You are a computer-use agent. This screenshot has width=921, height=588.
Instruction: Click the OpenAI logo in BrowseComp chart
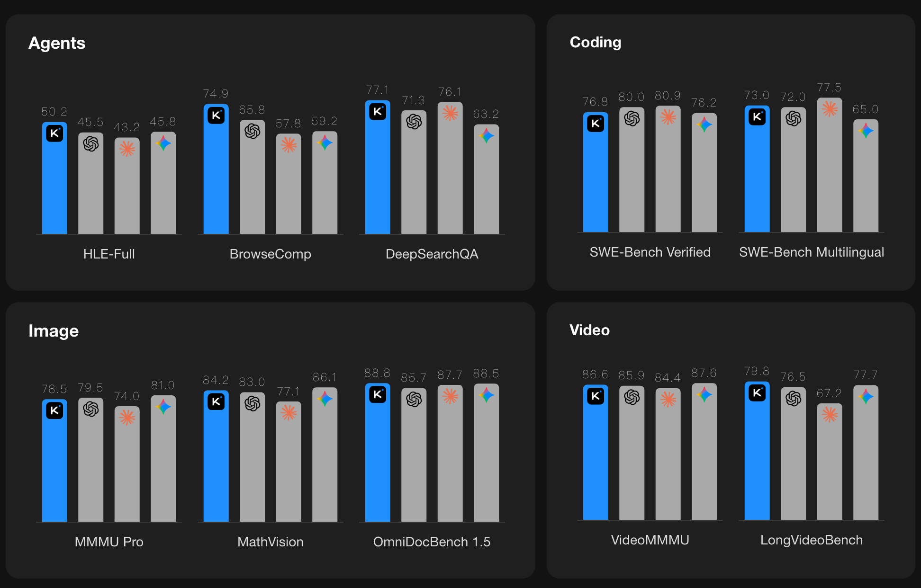(x=253, y=131)
